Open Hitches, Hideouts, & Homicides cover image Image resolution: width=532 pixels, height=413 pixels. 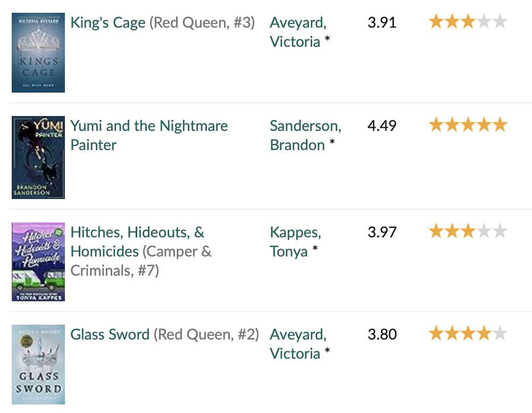pyautogui.click(x=38, y=262)
